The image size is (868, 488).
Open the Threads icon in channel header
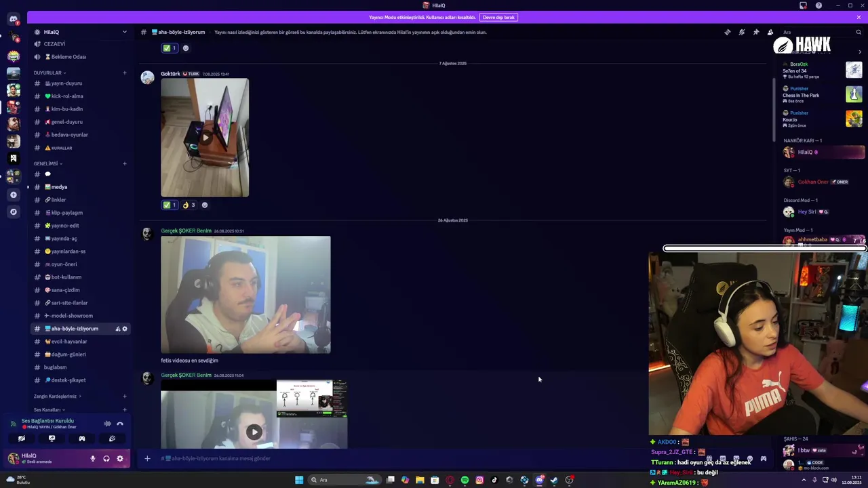click(727, 32)
